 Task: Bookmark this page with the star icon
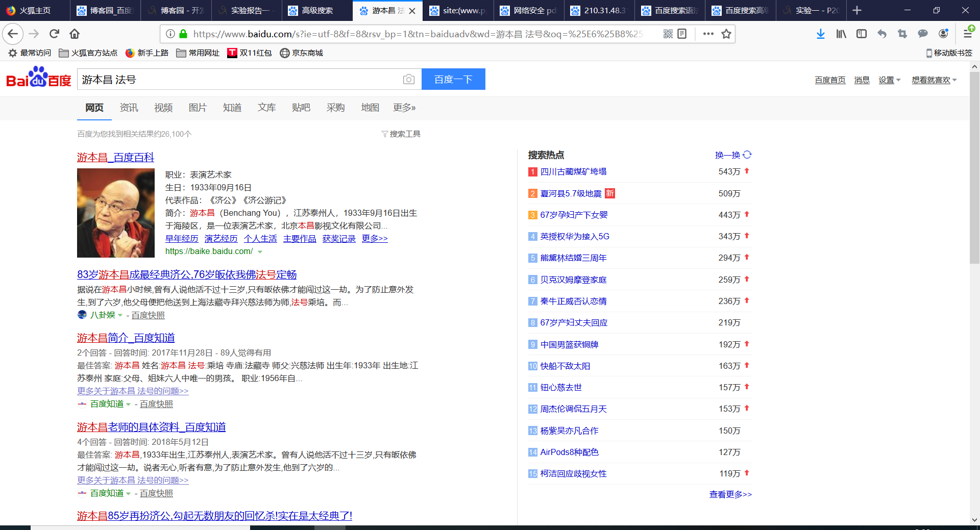(726, 34)
